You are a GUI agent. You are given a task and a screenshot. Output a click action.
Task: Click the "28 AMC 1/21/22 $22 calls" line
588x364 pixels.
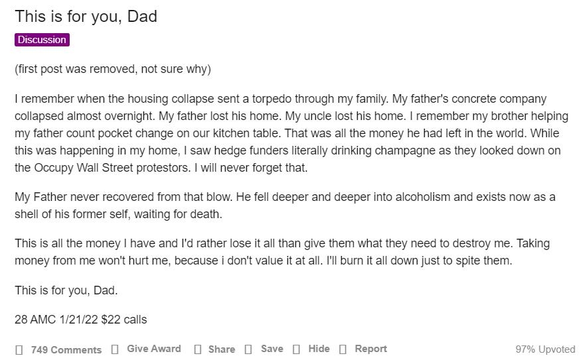pyautogui.click(x=80, y=320)
